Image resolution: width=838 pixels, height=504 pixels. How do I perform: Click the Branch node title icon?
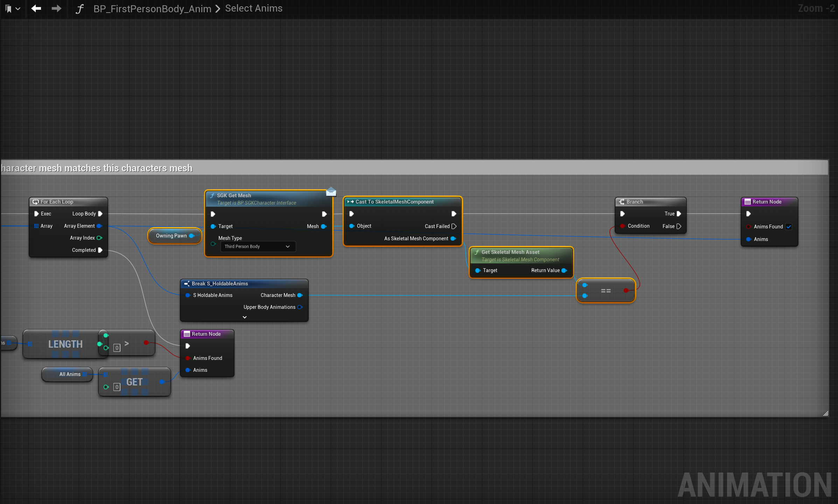pyautogui.click(x=621, y=202)
